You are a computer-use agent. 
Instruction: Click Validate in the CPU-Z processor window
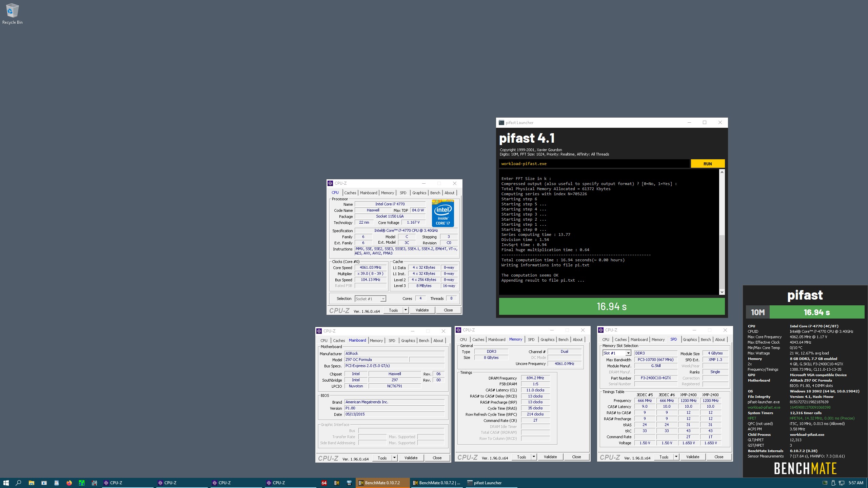click(422, 310)
